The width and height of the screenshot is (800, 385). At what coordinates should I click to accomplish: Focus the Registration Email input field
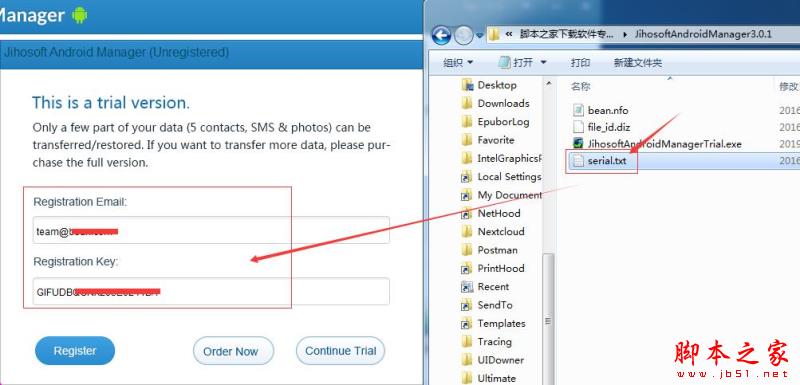(x=211, y=230)
